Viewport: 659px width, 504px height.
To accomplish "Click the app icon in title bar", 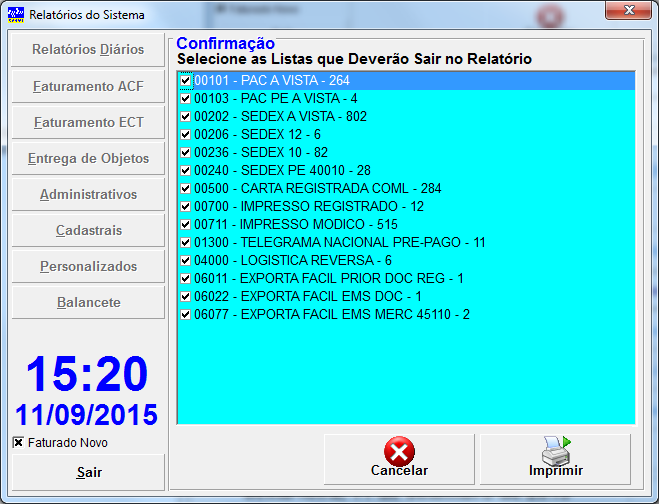I will pos(16,14).
